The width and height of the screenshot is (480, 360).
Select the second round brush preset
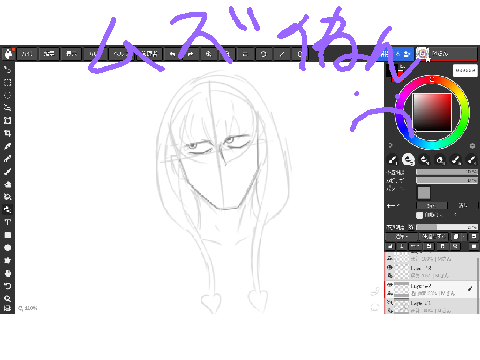[x=408, y=160]
